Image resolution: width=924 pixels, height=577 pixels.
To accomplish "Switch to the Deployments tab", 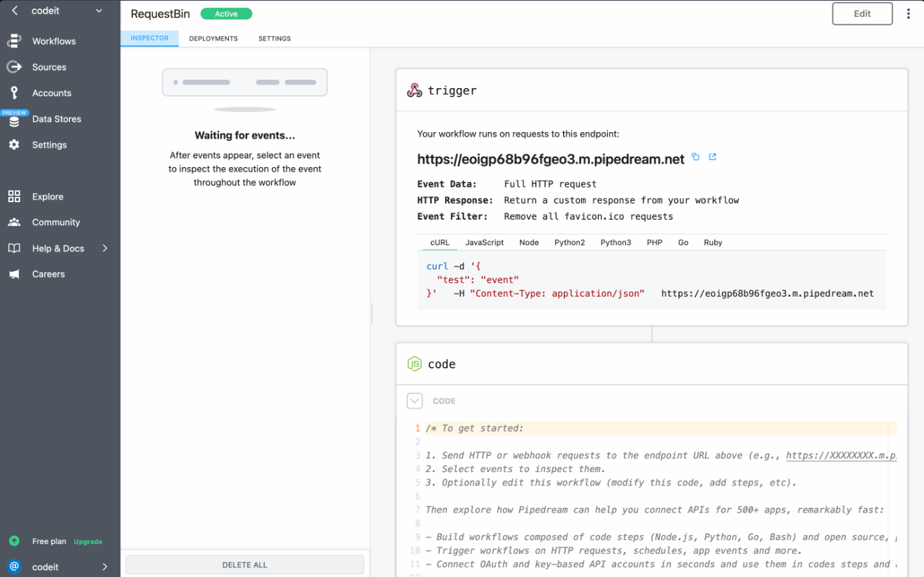I will [213, 38].
